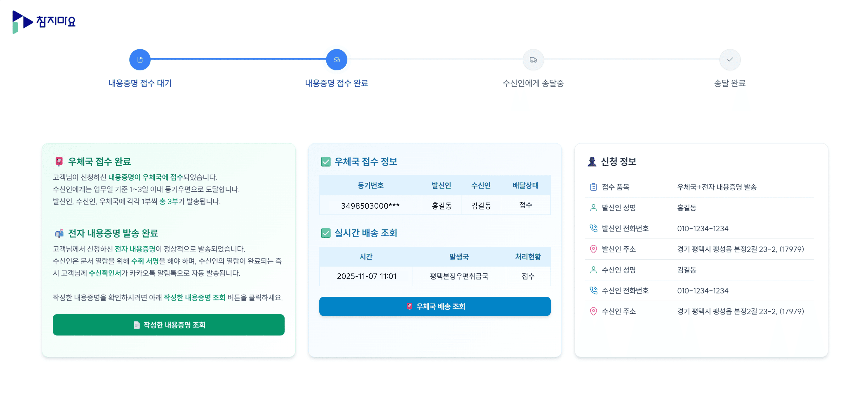The height and width of the screenshot is (398, 868).
Task: Select the 내용증명 접수 완료 step label
Action: pyautogui.click(x=337, y=83)
